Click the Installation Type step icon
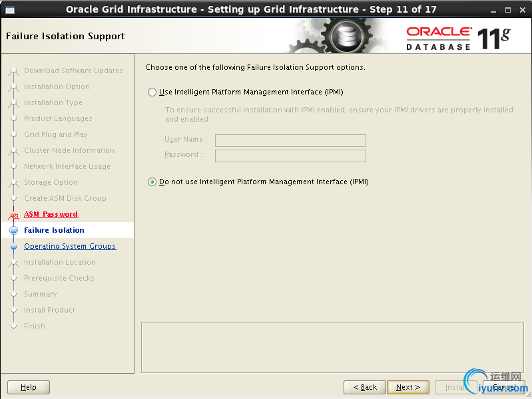The width and height of the screenshot is (532, 399). click(x=13, y=103)
